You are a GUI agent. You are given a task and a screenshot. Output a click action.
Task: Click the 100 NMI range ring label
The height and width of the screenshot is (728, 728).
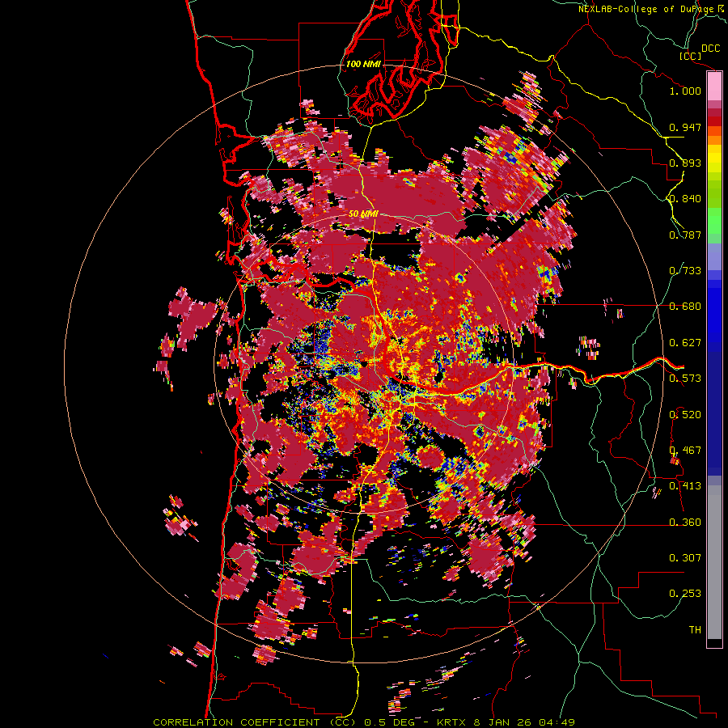(363, 64)
